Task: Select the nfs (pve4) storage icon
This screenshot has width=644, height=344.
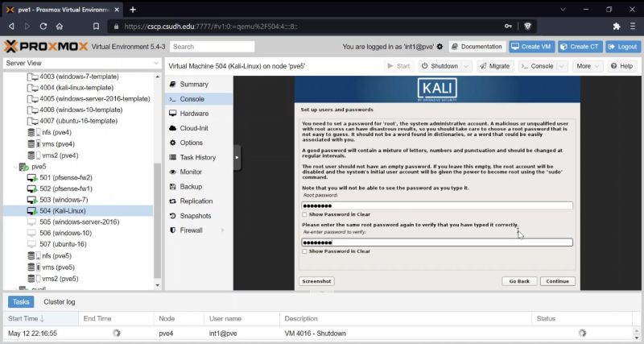Action: 34,132
